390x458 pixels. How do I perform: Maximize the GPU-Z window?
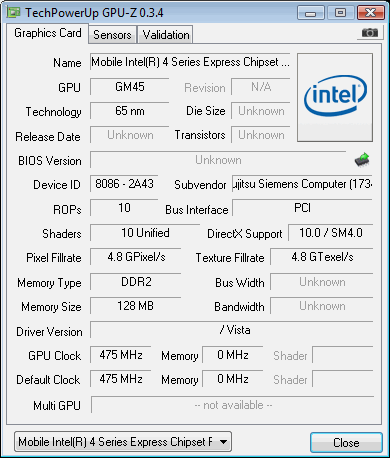tap(340, 13)
